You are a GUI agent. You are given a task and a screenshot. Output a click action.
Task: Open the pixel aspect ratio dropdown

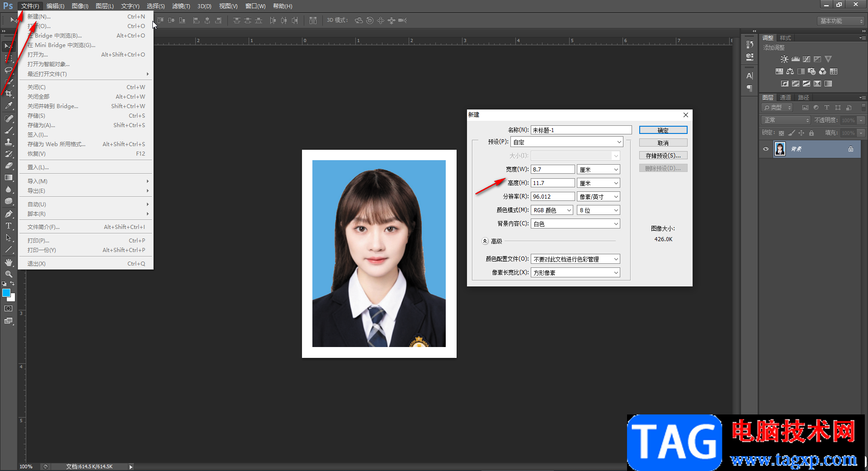576,273
